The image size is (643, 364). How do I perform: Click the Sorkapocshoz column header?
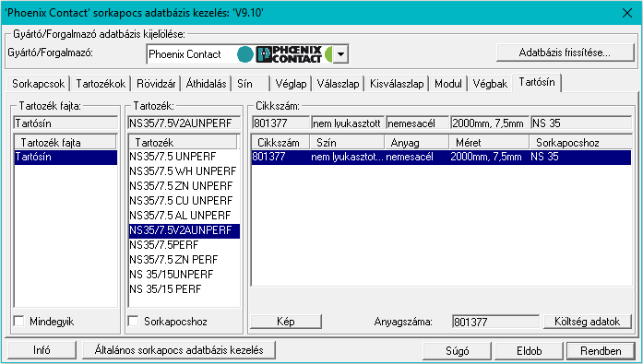580,143
